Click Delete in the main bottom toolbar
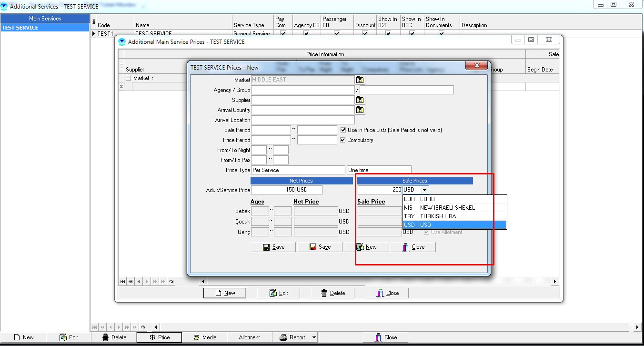 (x=114, y=337)
